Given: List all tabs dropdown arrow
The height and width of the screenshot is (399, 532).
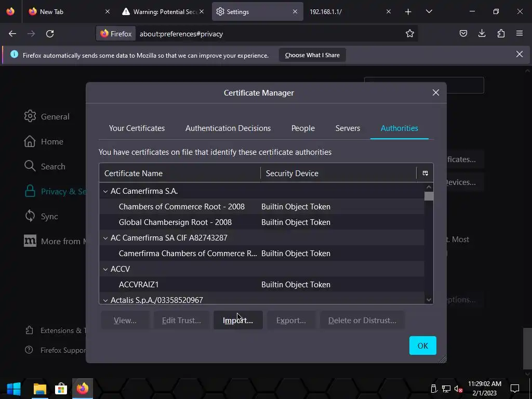Looking at the screenshot, I should (429, 11).
